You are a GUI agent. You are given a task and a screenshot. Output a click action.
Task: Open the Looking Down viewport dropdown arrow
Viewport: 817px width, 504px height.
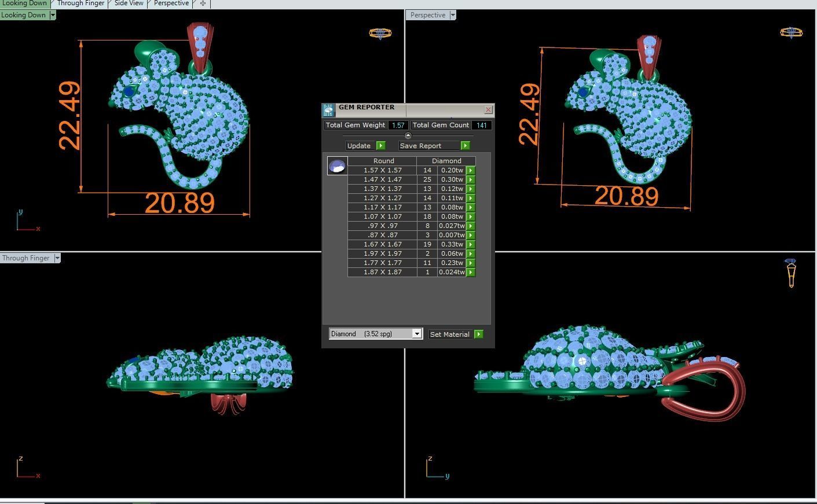53,15
